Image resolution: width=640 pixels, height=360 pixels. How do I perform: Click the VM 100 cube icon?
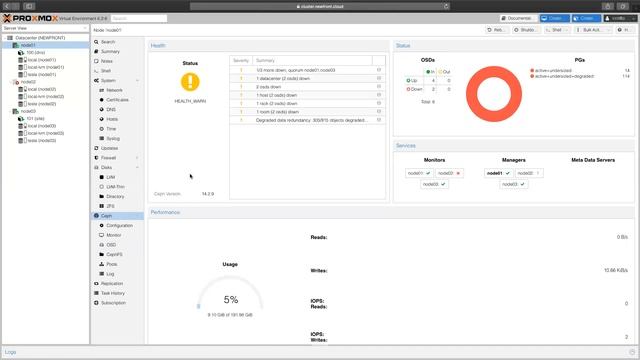[x=21, y=53]
